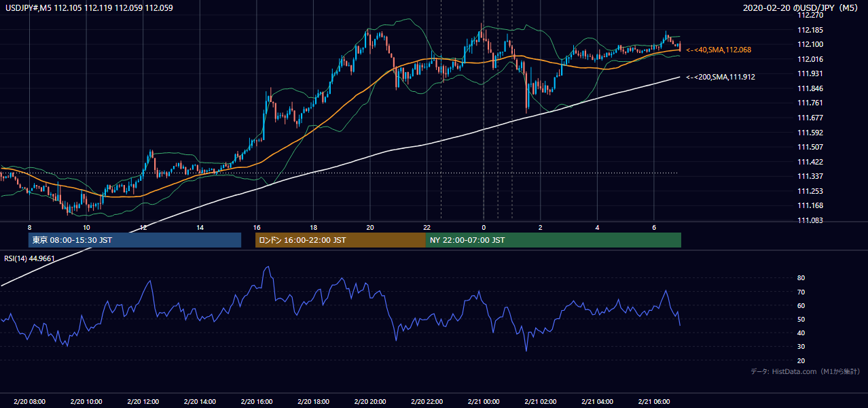Click hour label 2 under price chart
The image size is (868, 408).
coord(540,226)
